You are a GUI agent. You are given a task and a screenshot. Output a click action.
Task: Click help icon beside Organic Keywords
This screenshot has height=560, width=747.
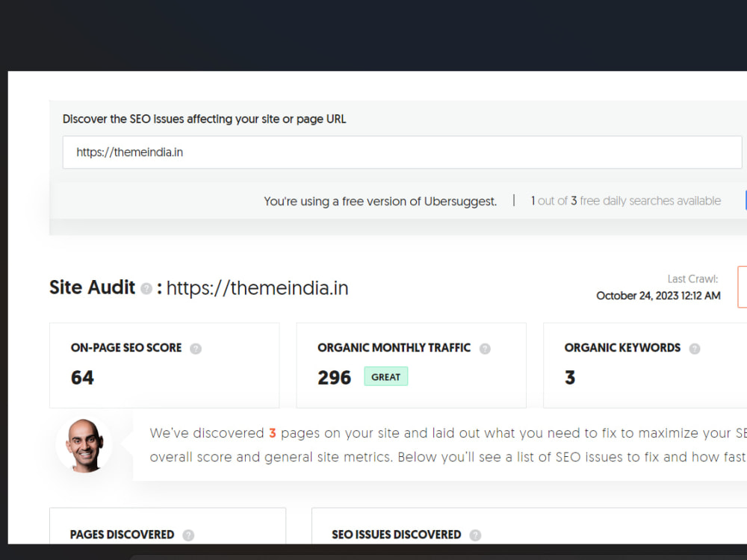(x=695, y=349)
